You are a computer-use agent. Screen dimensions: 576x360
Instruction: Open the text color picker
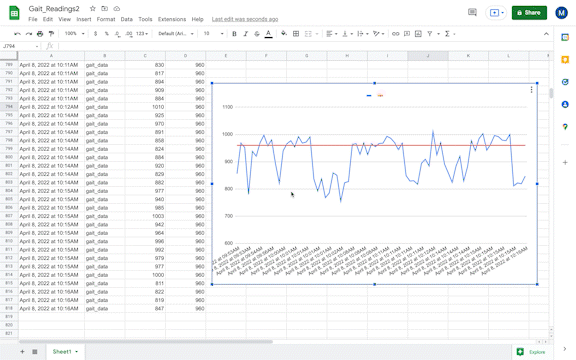point(269,34)
